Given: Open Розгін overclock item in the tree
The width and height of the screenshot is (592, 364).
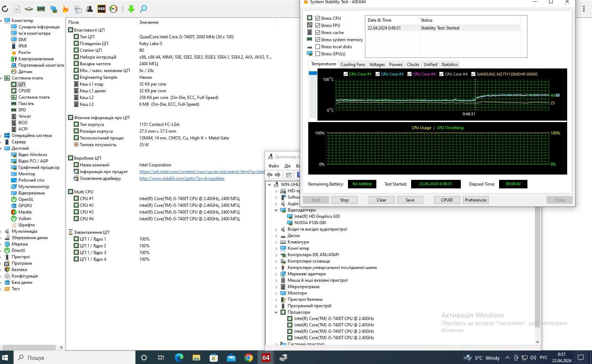Looking at the screenshot, I should coord(24,53).
